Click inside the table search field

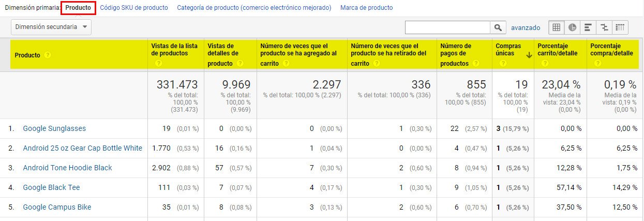447,27
